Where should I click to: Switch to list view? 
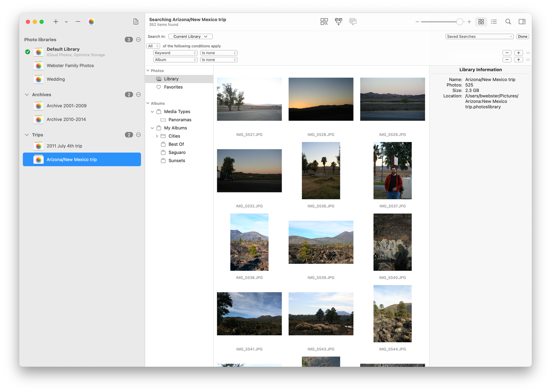tap(494, 22)
